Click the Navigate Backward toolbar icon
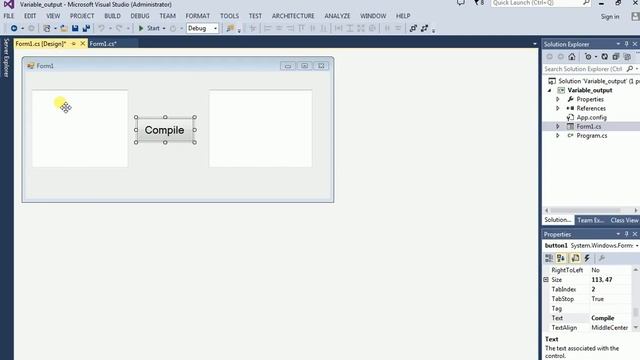This screenshot has width=640, height=360. (13, 28)
